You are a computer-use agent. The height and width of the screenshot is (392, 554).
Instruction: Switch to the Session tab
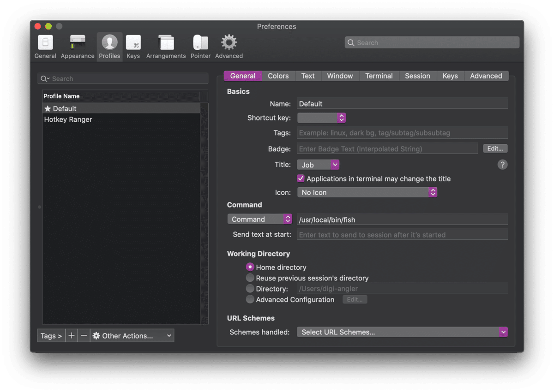pyautogui.click(x=418, y=76)
